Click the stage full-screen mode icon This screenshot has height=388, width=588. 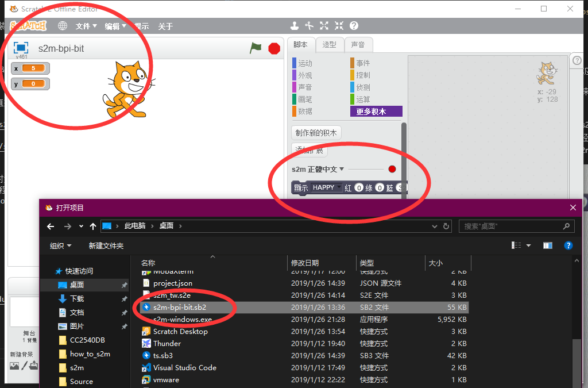tap(21, 48)
